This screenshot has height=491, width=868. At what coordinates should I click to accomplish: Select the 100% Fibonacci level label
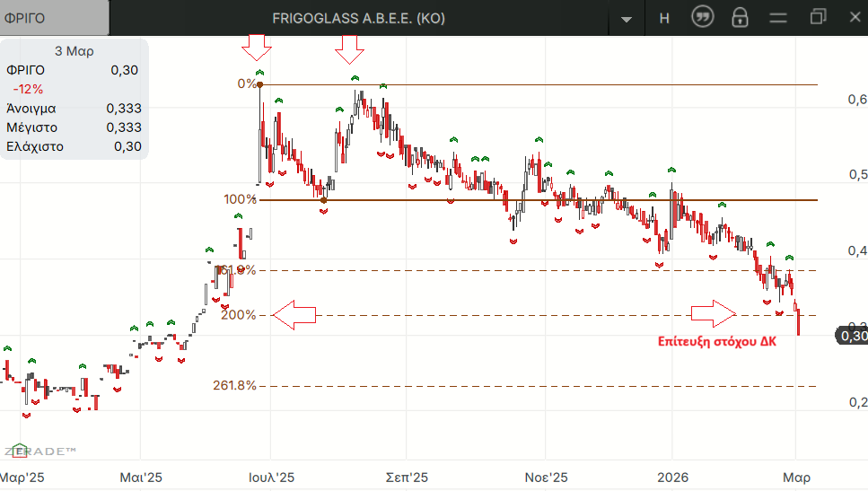(239, 199)
